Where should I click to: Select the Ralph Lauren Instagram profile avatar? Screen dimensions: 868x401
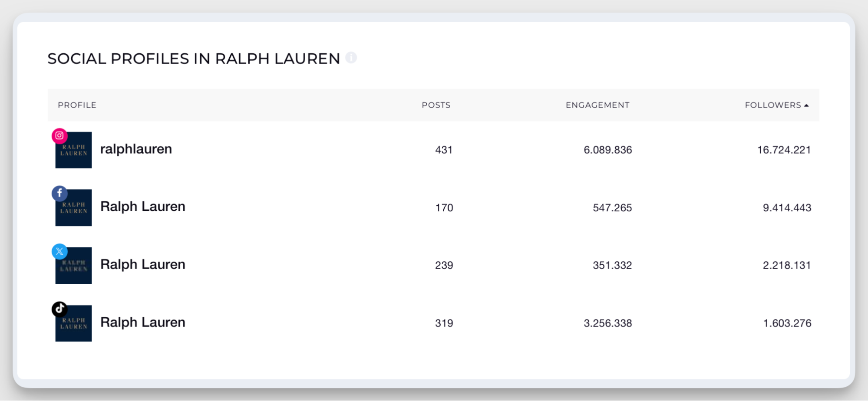[x=73, y=150]
